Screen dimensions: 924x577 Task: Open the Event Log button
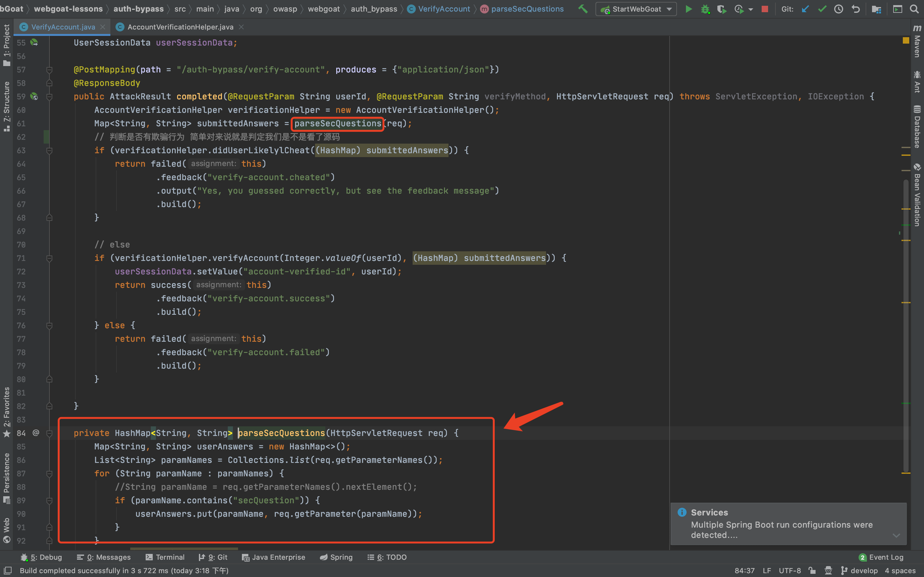tap(881, 557)
